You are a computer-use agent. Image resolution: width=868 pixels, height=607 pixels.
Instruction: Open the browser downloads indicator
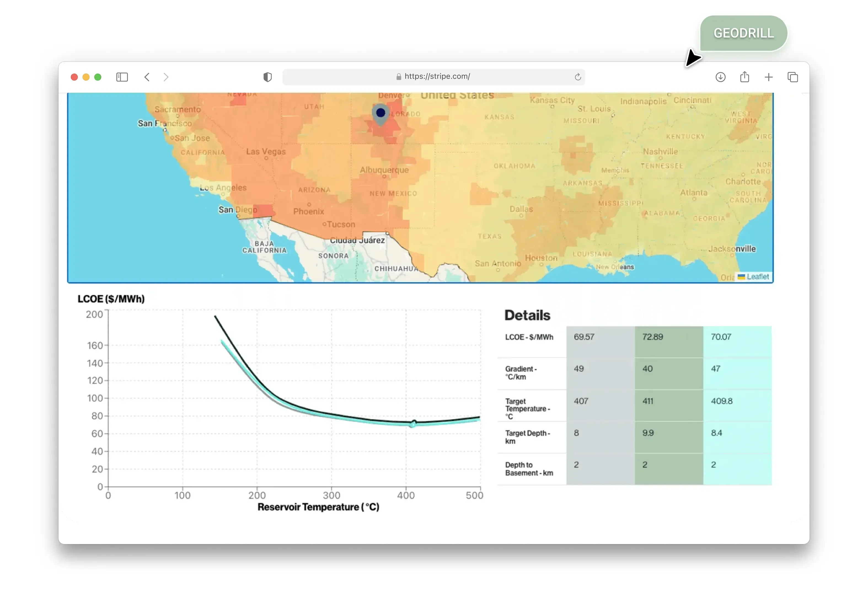coord(720,77)
